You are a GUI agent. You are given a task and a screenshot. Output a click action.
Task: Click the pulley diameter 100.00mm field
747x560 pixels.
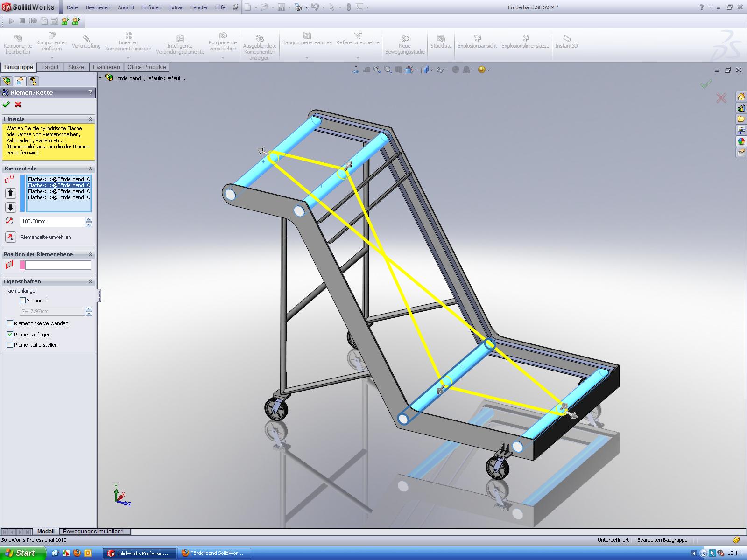[52, 222]
